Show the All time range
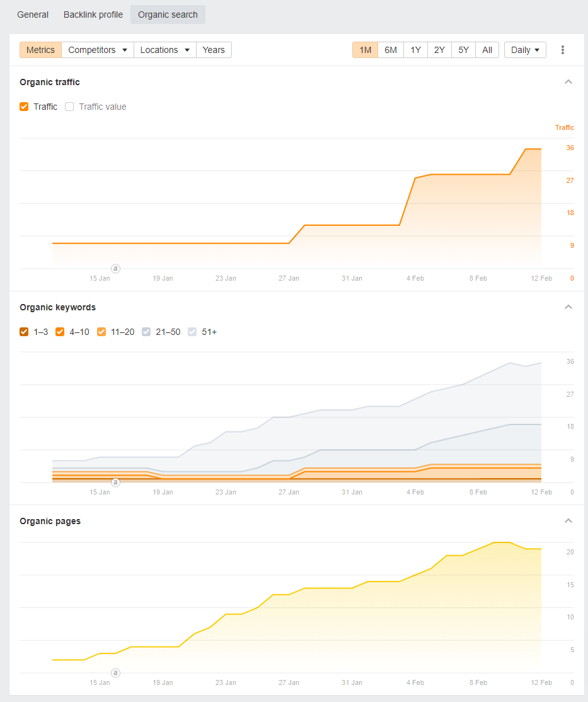The width and height of the screenshot is (588, 702). [x=487, y=50]
